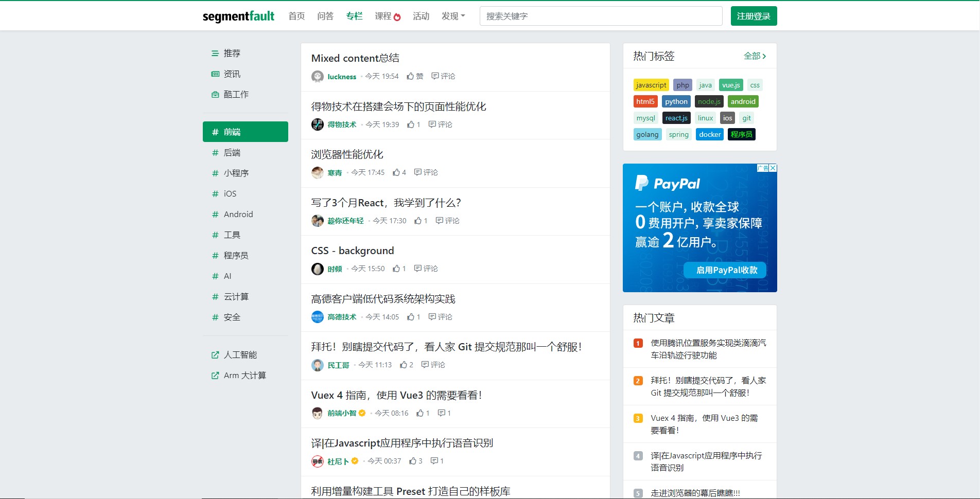Viewport: 980px width, 499px height.
Task: Open hot article Vuex 4 指南 ranked third
Action: pos(704,424)
